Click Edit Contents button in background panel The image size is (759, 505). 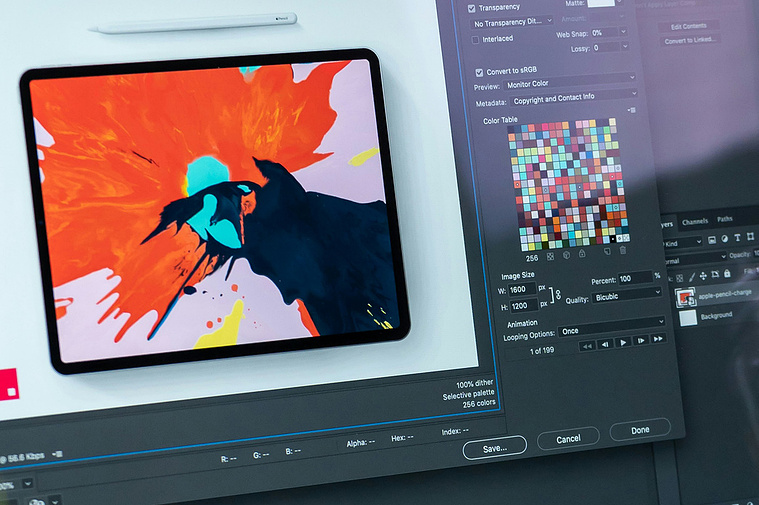(x=688, y=26)
